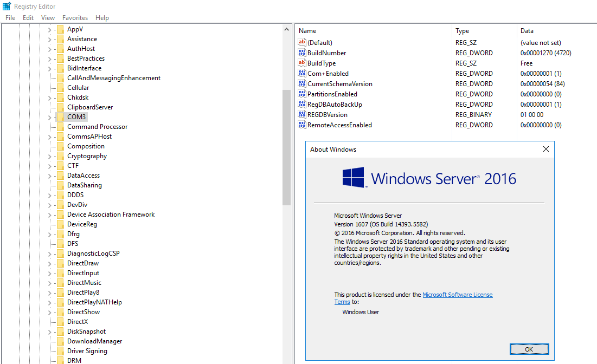
Task: Click the DeviceReg folder icon
Action: 60,224
